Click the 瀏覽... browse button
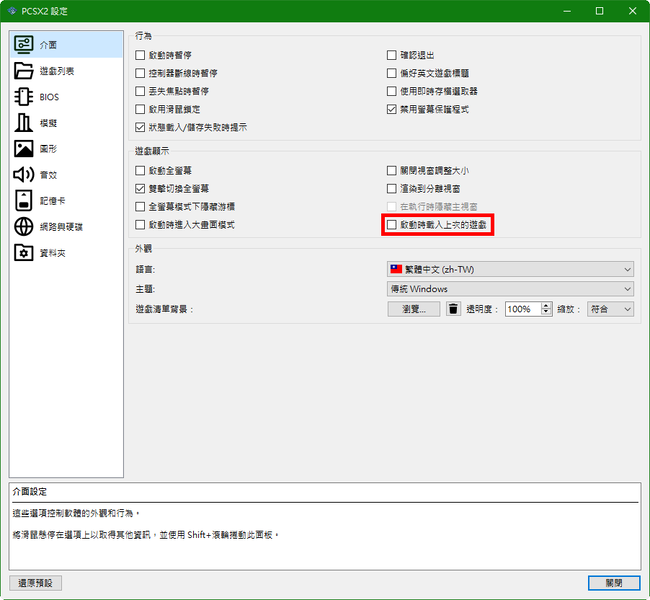This screenshot has width=650, height=600. pyautogui.click(x=413, y=309)
